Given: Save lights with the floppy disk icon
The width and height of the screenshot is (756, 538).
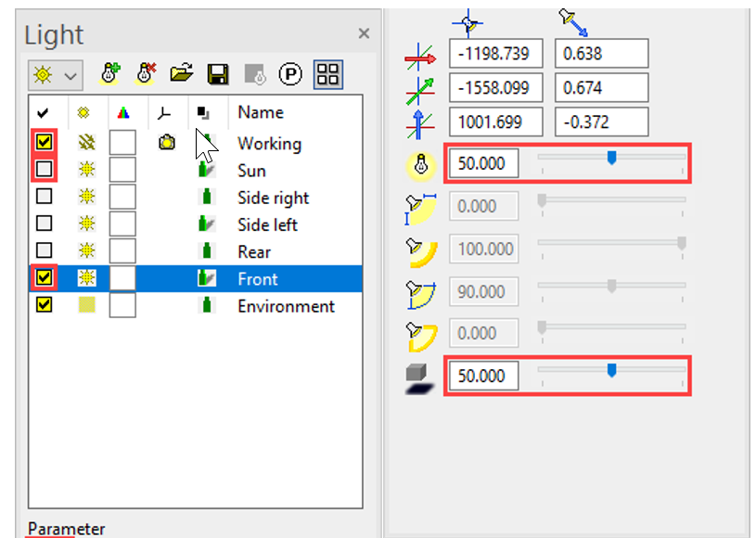Looking at the screenshot, I should (218, 74).
